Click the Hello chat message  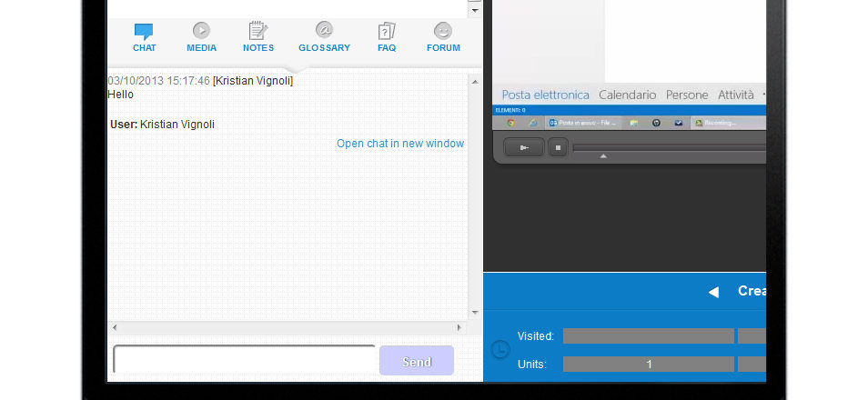(x=121, y=95)
